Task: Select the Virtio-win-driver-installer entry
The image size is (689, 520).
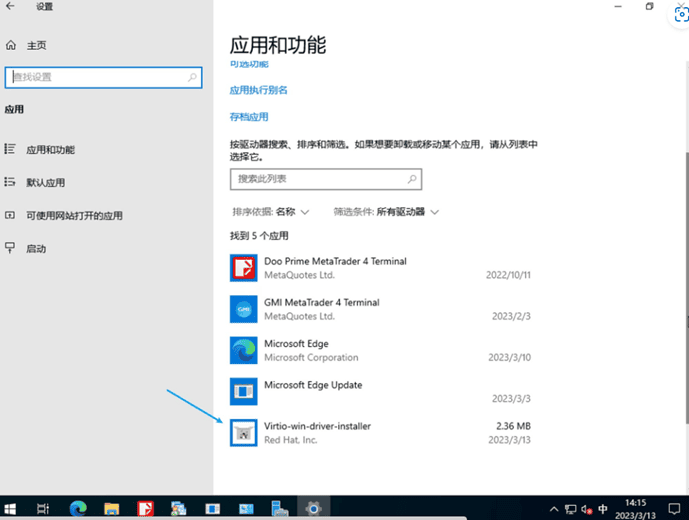Action: point(381,433)
